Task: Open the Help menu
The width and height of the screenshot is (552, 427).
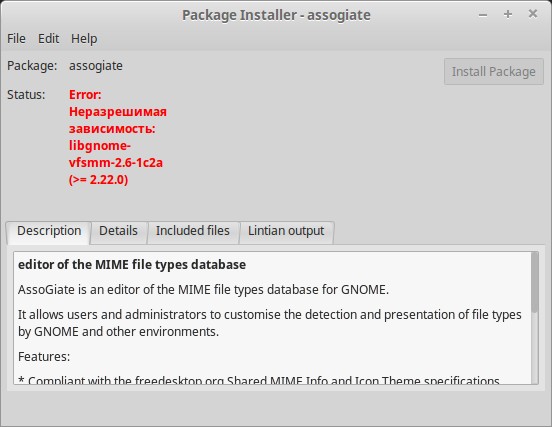Action: [x=84, y=38]
